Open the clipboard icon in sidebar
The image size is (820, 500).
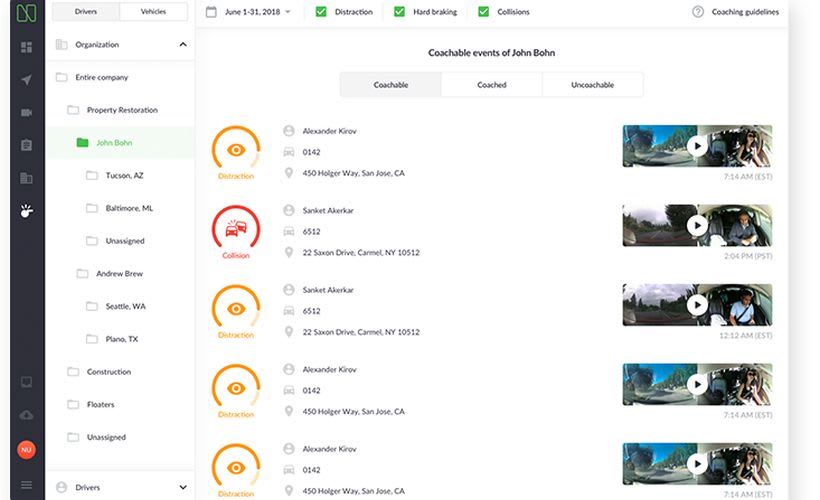coord(26,145)
